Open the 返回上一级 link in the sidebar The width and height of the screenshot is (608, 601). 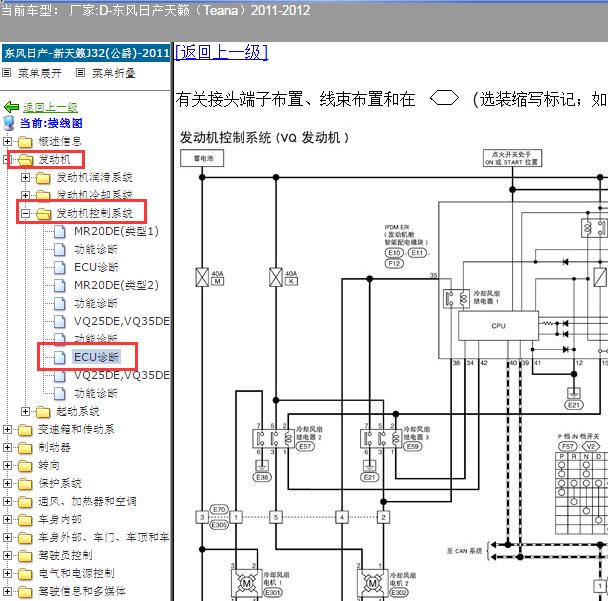50,107
